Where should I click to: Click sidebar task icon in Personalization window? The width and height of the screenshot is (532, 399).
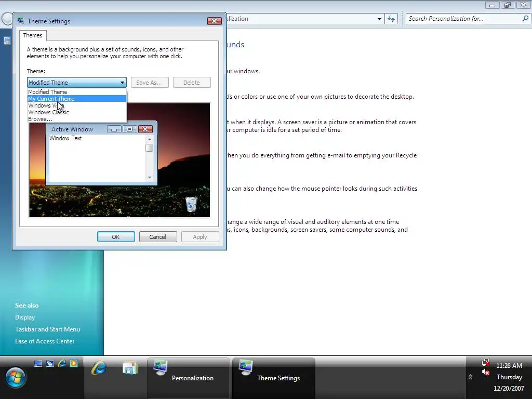click(7, 41)
